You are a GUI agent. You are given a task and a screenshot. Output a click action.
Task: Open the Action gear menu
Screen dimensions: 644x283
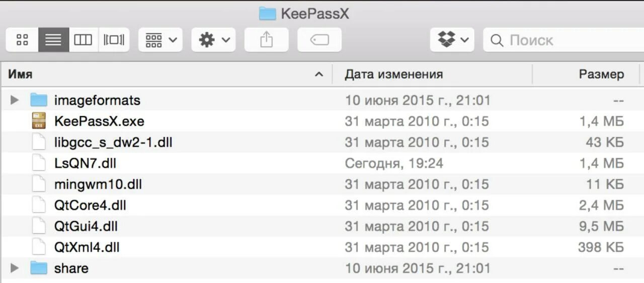pyautogui.click(x=213, y=40)
